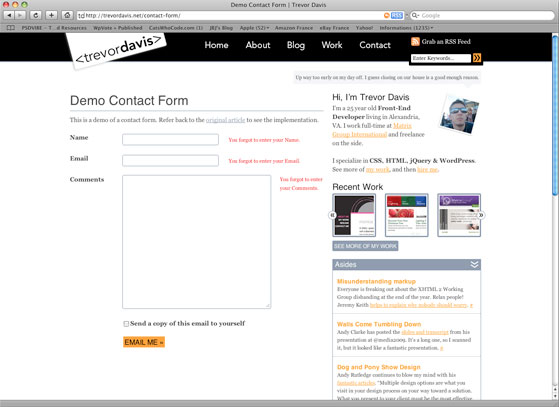Show previous recent work with the left arrow
Viewport: 559px width, 407px height.
pyautogui.click(x=332, y=215)
